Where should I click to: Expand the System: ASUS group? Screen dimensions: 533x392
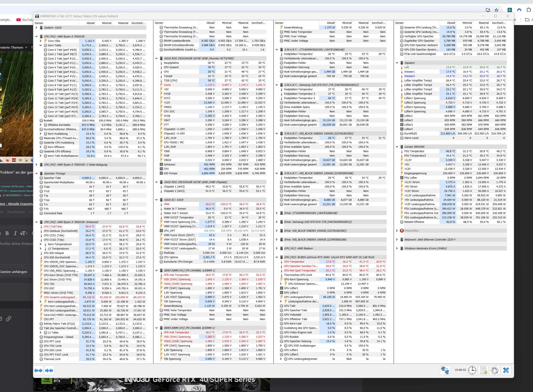pyautogui.click(x=36, y=28)
